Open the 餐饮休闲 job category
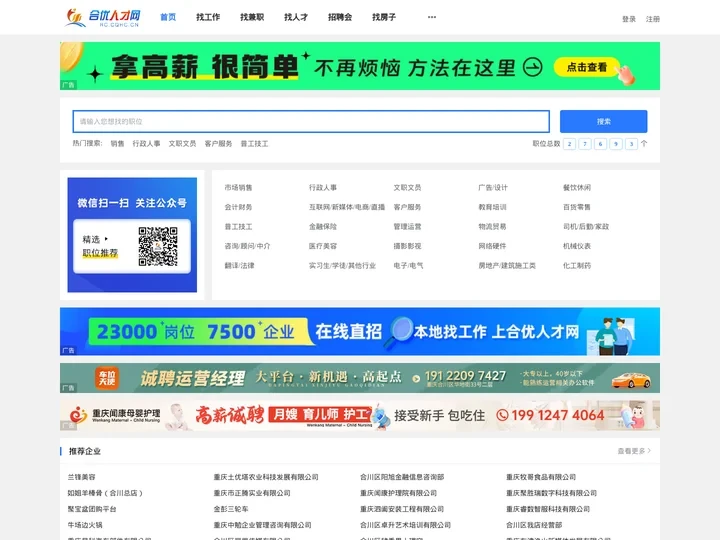Viewport: 720px width, 540px height. click(x=577, y=187)
